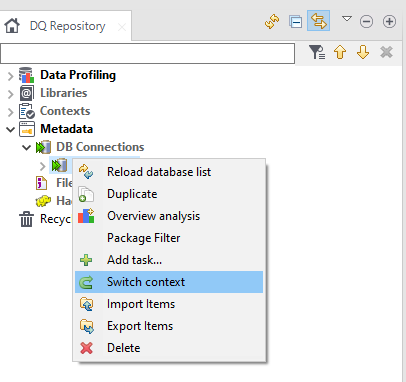Select the DB Connections tree item
Viewport: 406px width, 382px height.
[x=100, y=147]
